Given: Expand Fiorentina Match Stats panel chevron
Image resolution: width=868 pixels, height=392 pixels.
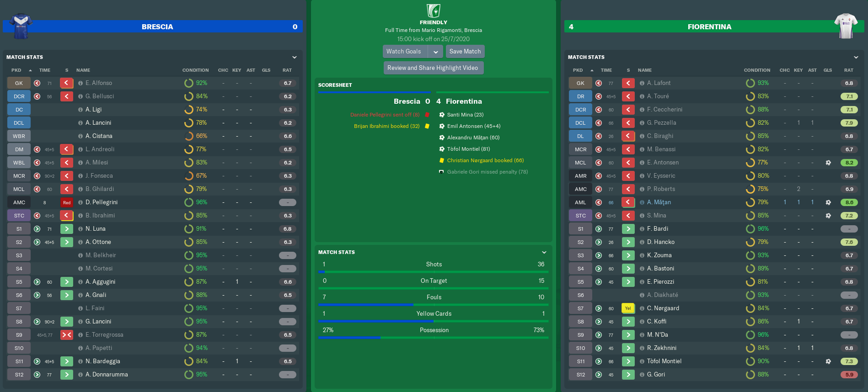Looking at the screenshot, I should 856,57.
